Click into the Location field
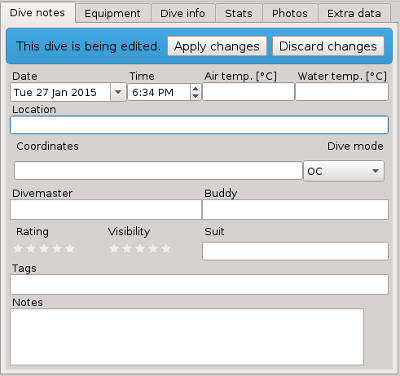Viewport: 400px width, 376px height. click(199, 125)
